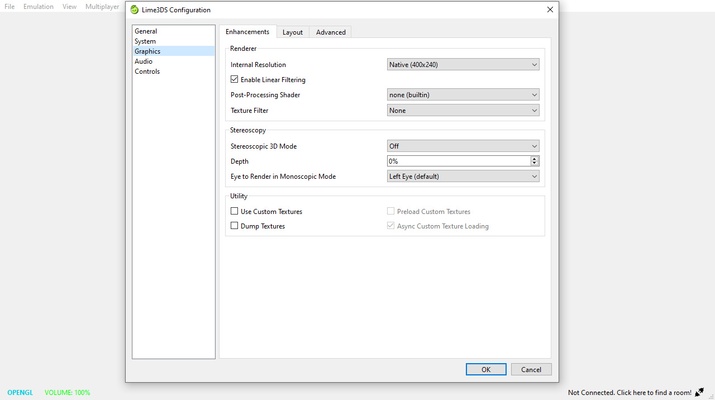Screen dimensions: 715x400
Task: Open the Texture Filter dropdown
Action: coord(463,110)
